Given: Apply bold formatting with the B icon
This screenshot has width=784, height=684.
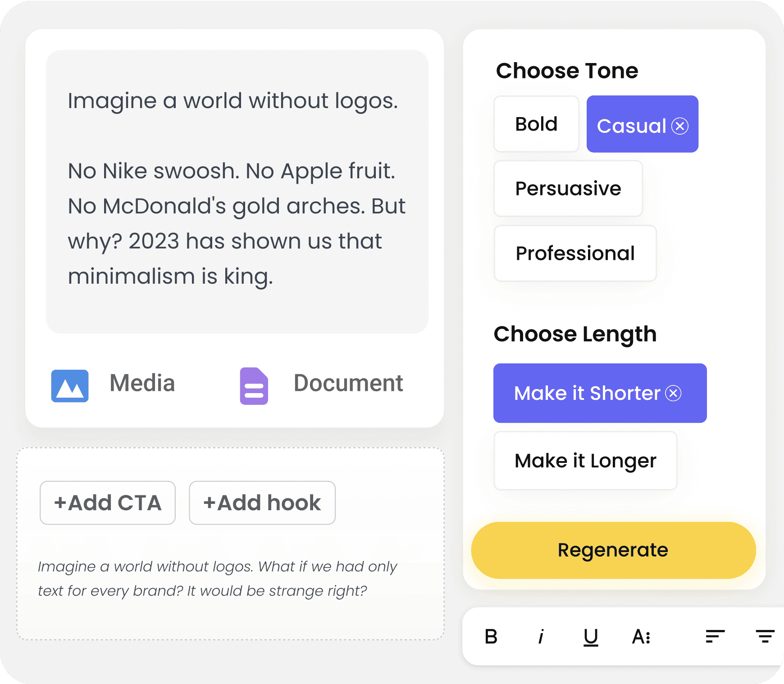Looking at the screenshot, I should pos(491,637).
